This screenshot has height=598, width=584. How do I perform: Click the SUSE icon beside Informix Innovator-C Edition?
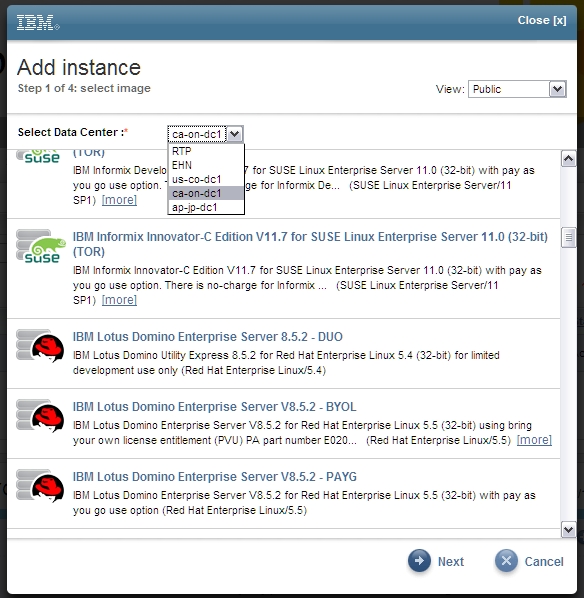[x=40, y=247]
